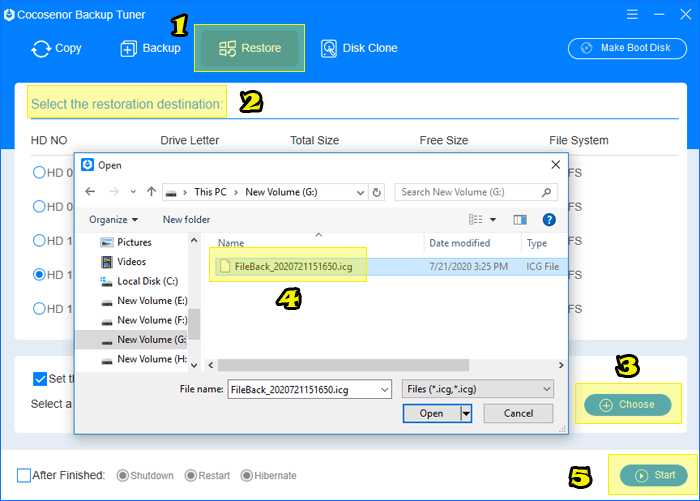Toggle the preview pane icon
The width and height of the screenshot is (700, 501).
pos(520,220)
